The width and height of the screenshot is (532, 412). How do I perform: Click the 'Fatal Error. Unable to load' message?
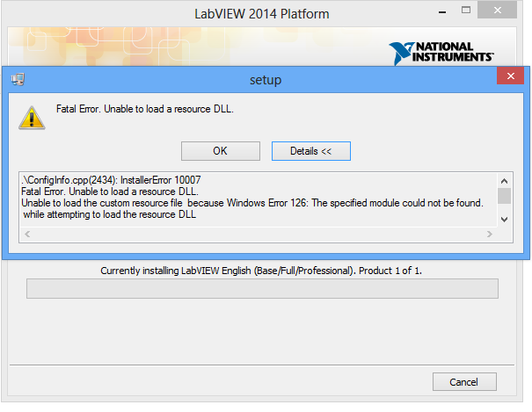145,109
